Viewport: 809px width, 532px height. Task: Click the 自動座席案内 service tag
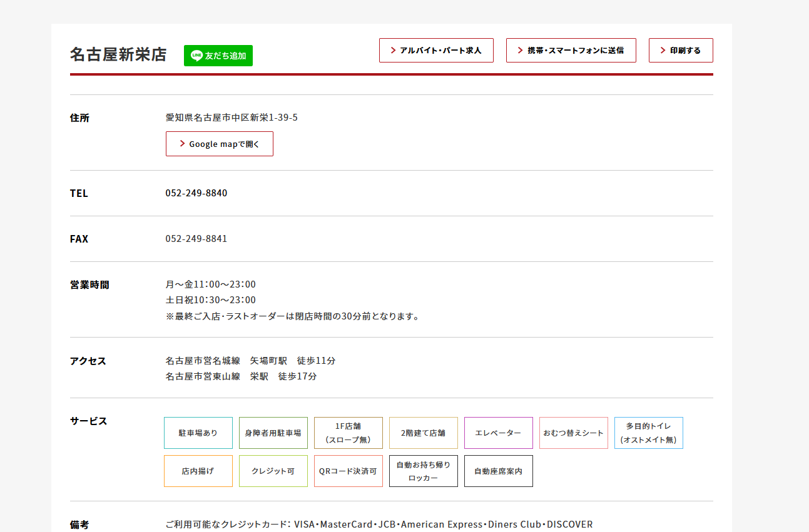click(x=499, y=471)
